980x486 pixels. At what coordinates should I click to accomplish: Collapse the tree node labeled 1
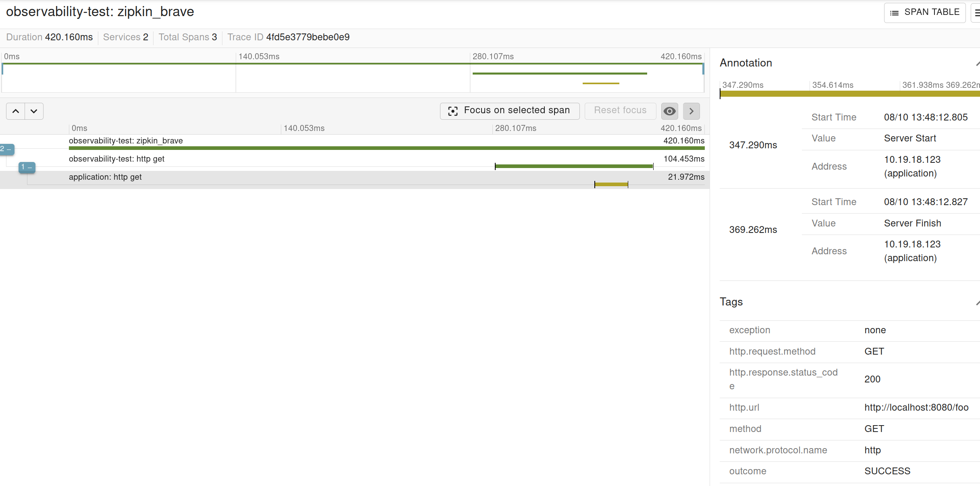coord(27,167)
